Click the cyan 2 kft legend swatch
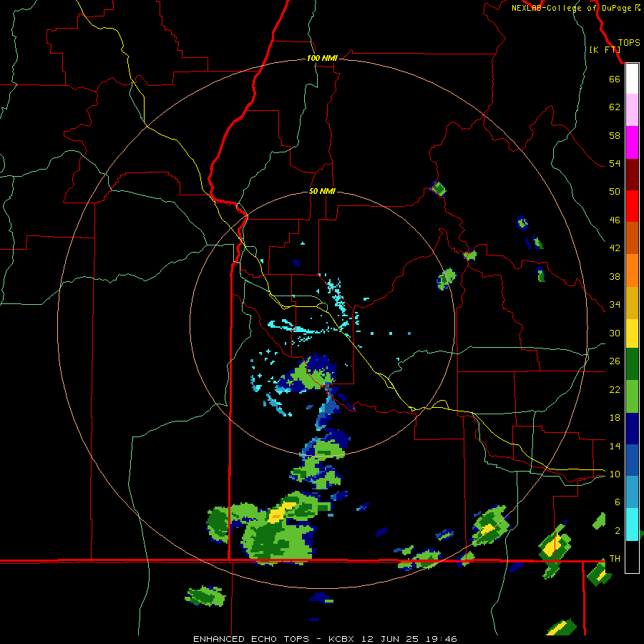644x644 pixels. [632, 525]
